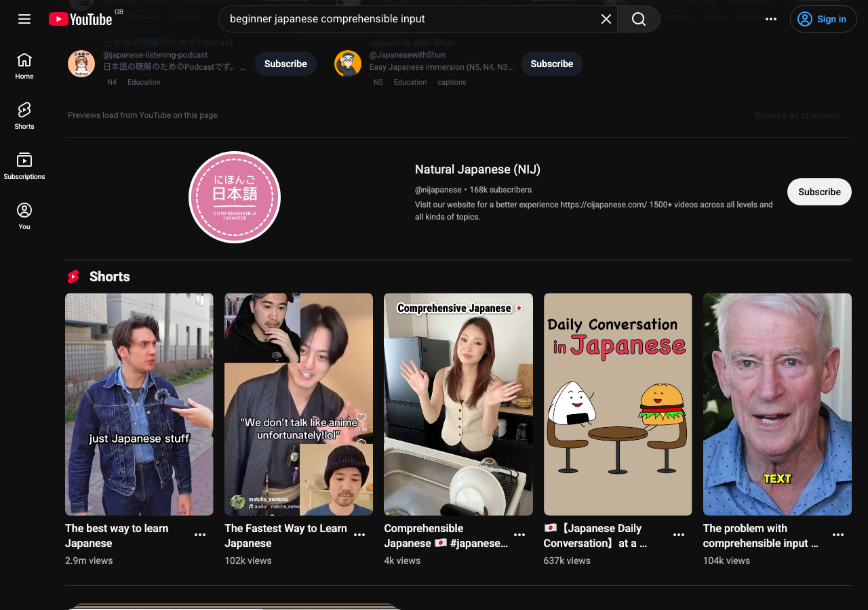
Task: Click the Education tag under podcast channel
Action: pos(144,82)
